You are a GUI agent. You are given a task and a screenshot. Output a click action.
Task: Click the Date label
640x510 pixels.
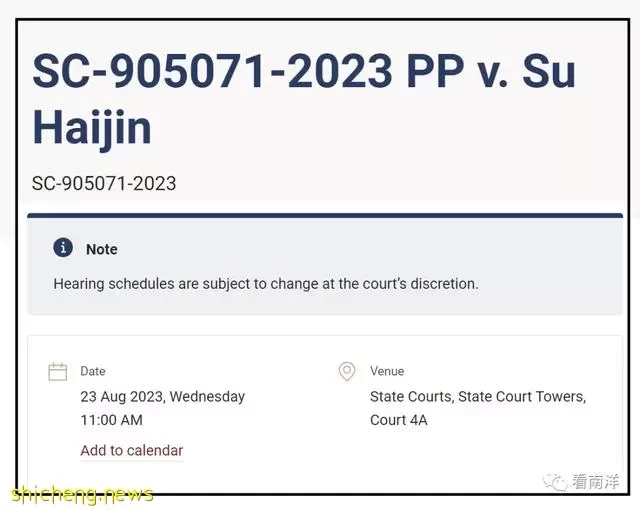[93, 371]
